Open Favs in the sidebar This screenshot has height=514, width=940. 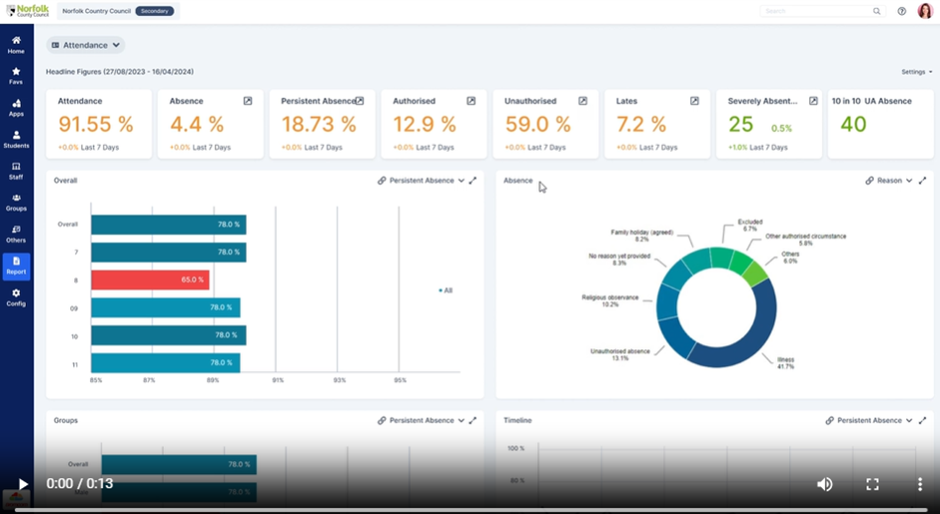[16, 75]
